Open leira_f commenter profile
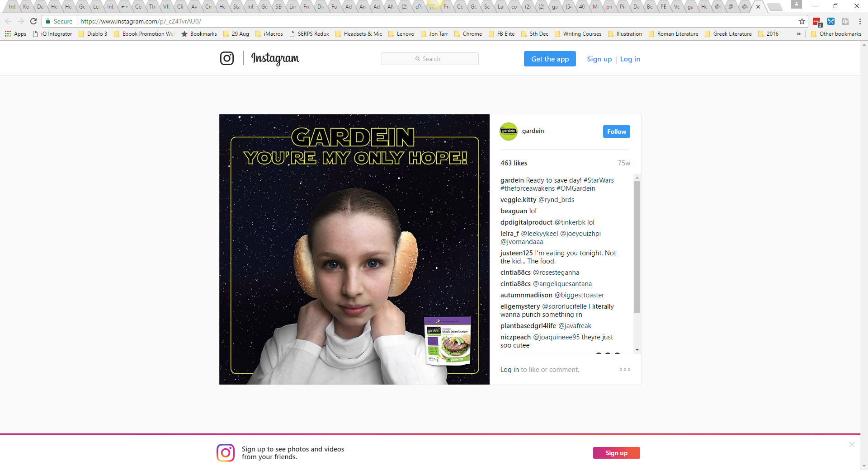 509,234
